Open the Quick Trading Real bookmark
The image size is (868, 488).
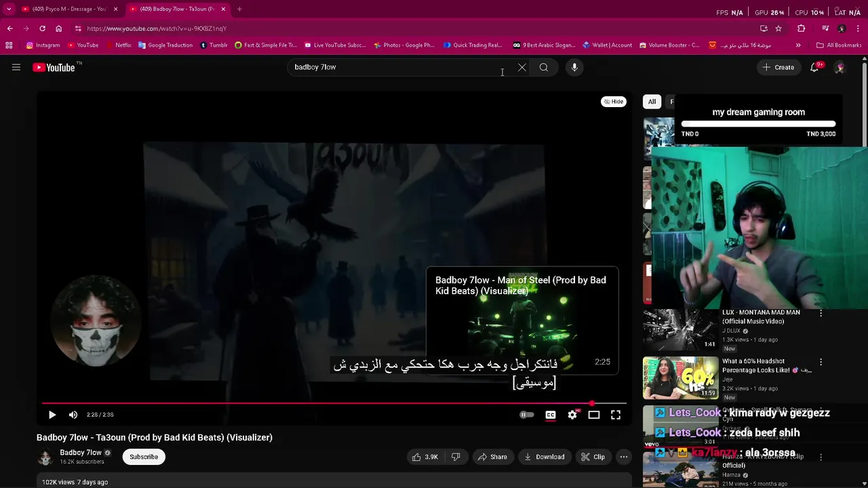pos(473,45)
